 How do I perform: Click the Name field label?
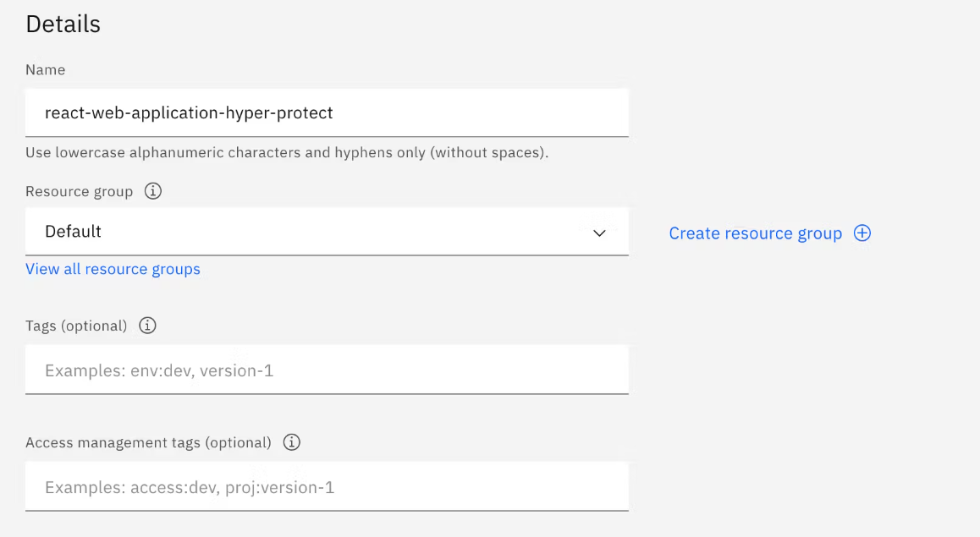coord(46,70)
